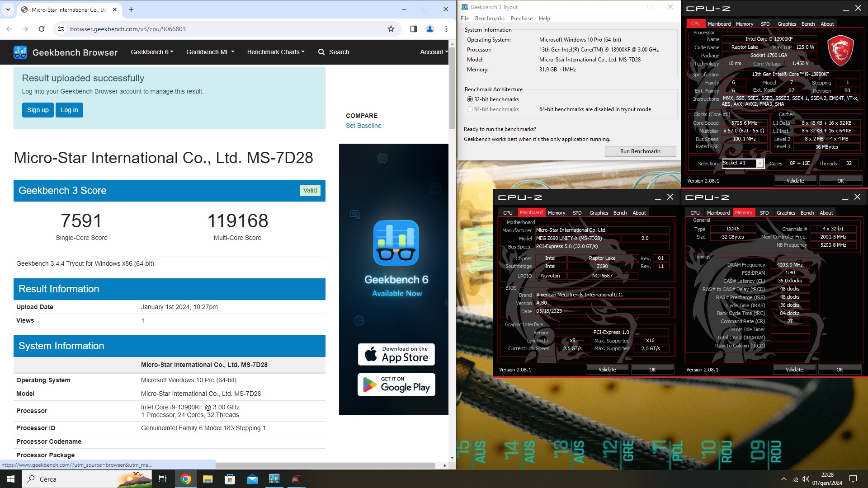Open Help menu in Geekbench 3

pyautogui.click(x=544, y=19)
